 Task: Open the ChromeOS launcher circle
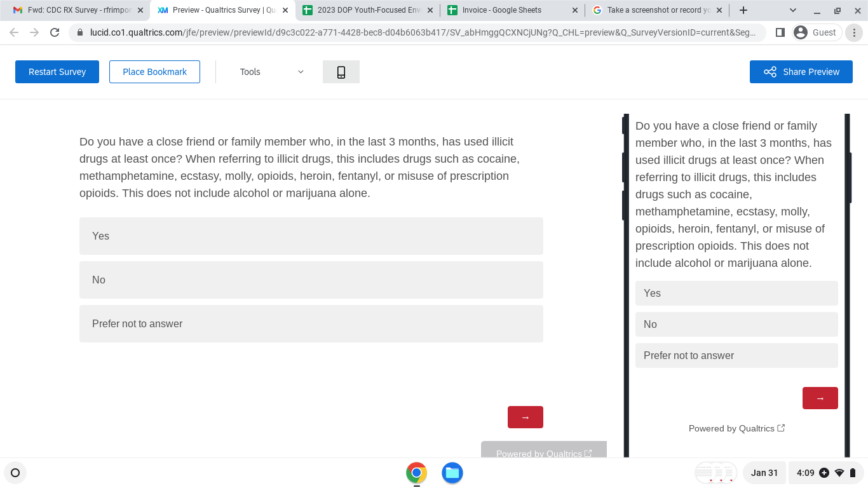pyautogui.click(x=15, y=473)
